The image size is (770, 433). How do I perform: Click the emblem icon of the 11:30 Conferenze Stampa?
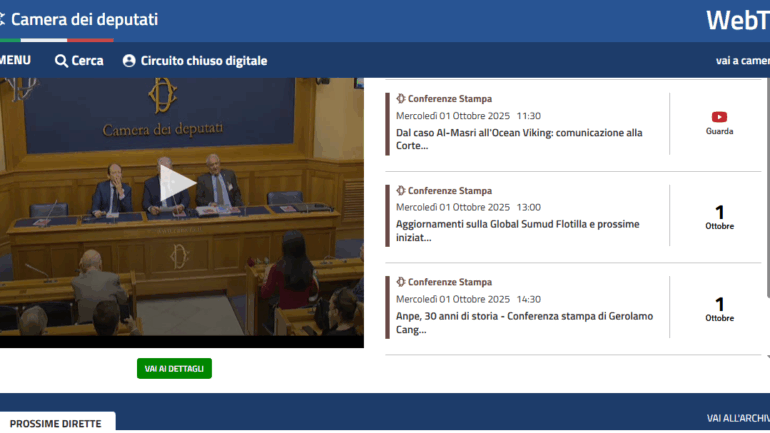pyautogui.click(x=401, y=99)
